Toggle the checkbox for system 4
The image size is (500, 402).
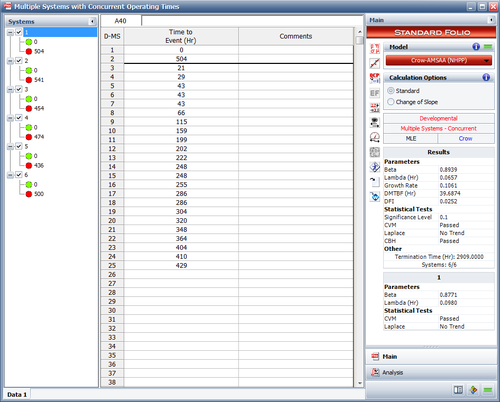19,118
